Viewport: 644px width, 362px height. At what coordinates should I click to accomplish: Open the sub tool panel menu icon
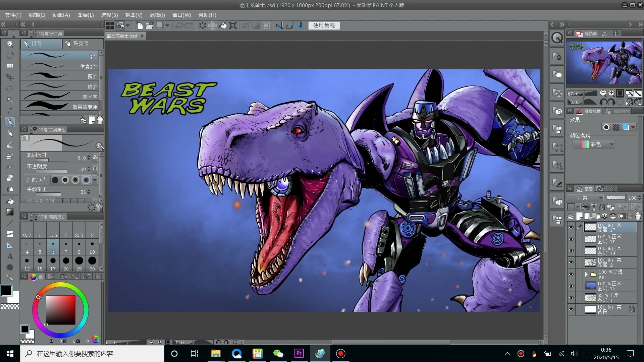click(24, 33)
